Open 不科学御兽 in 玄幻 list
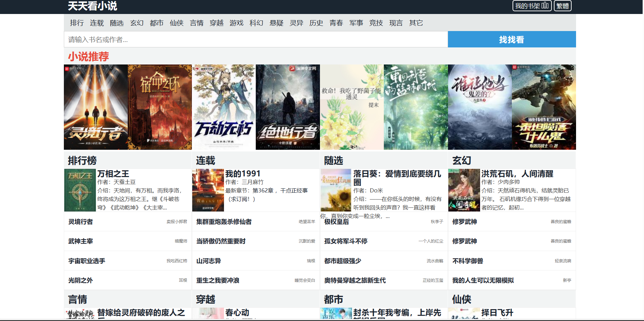 [x=468, y=261]
